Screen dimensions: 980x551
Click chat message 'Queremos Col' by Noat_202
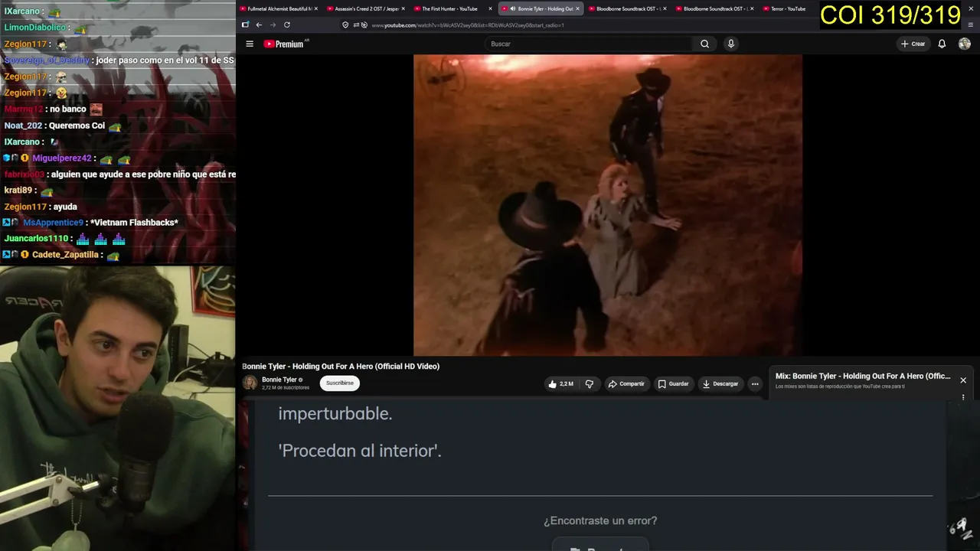(77, 126)
